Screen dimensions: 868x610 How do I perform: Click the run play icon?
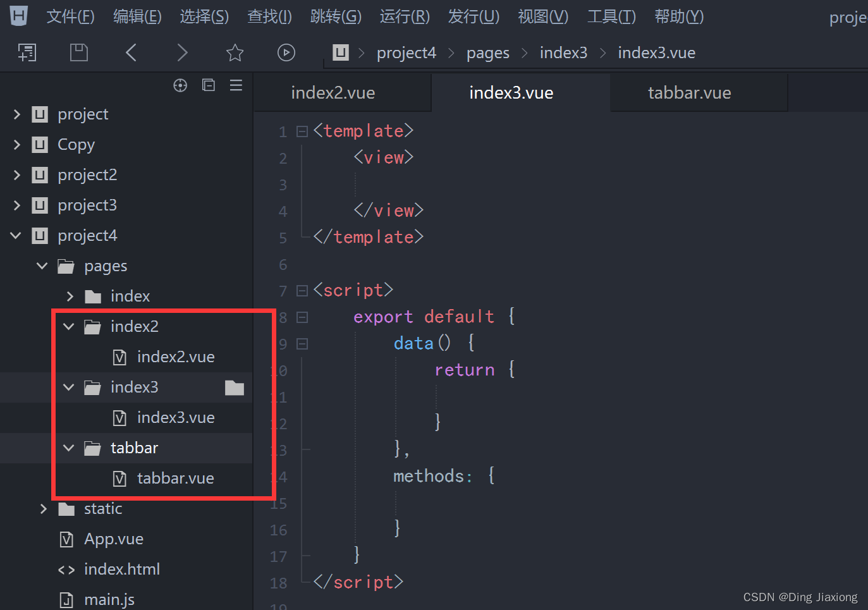click(x=286, y=52)
